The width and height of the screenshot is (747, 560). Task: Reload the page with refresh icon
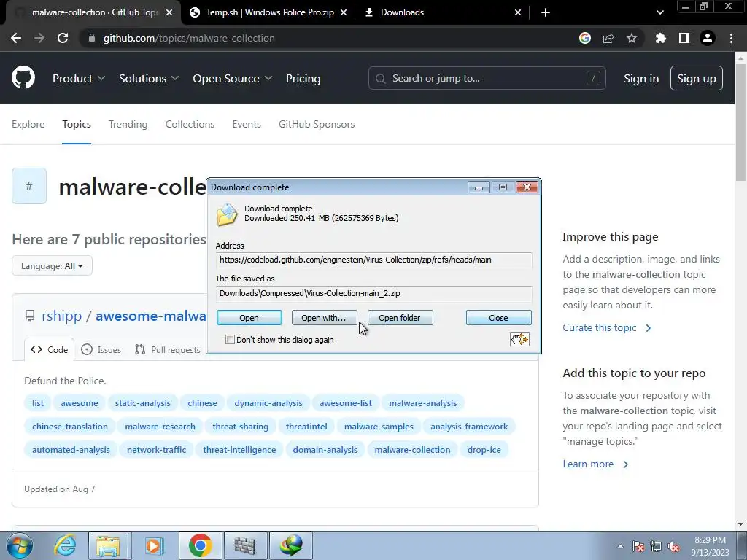(x=63, y=38)
